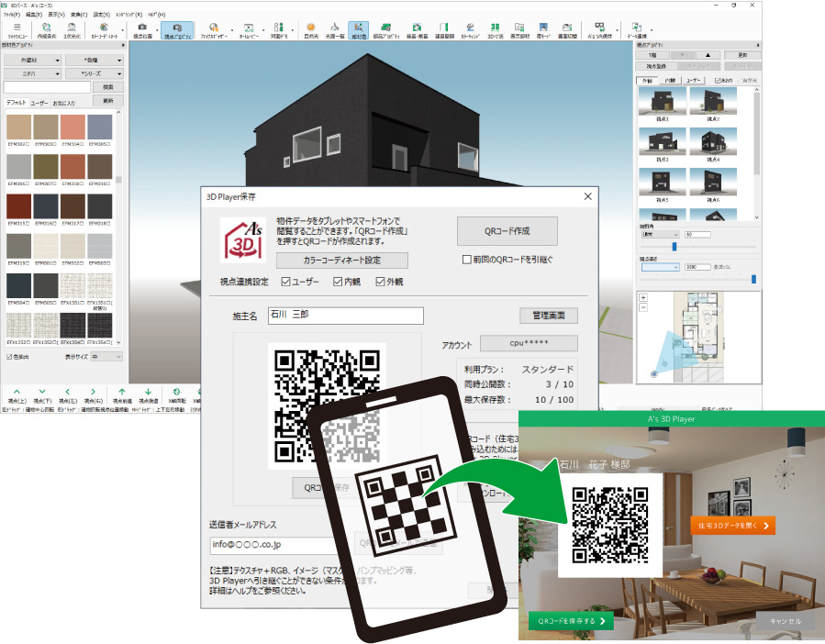Switch to the 内観 tab in viewpoint panel
Screen dimensions: 825x644
click(x=670, y=81)
